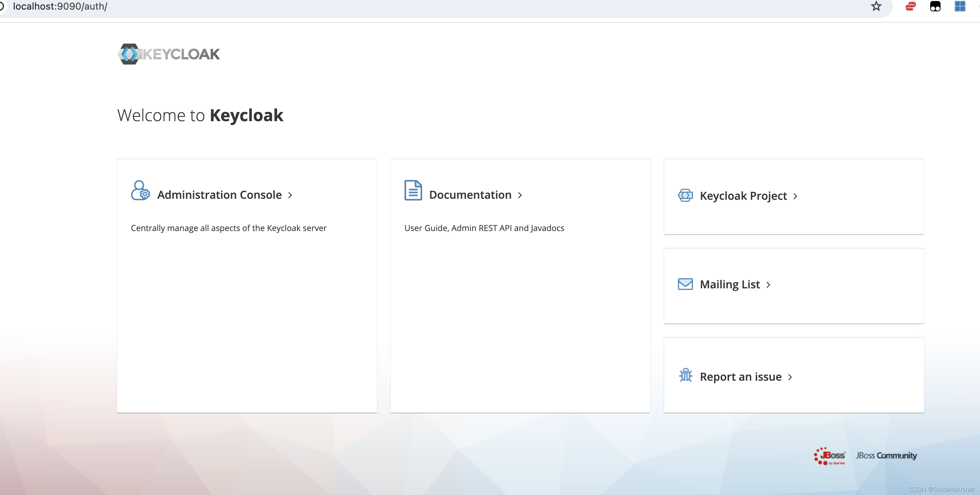Open the Administration Console link
This screenshot has width=980, height=495.
click(x=219, y=195)
